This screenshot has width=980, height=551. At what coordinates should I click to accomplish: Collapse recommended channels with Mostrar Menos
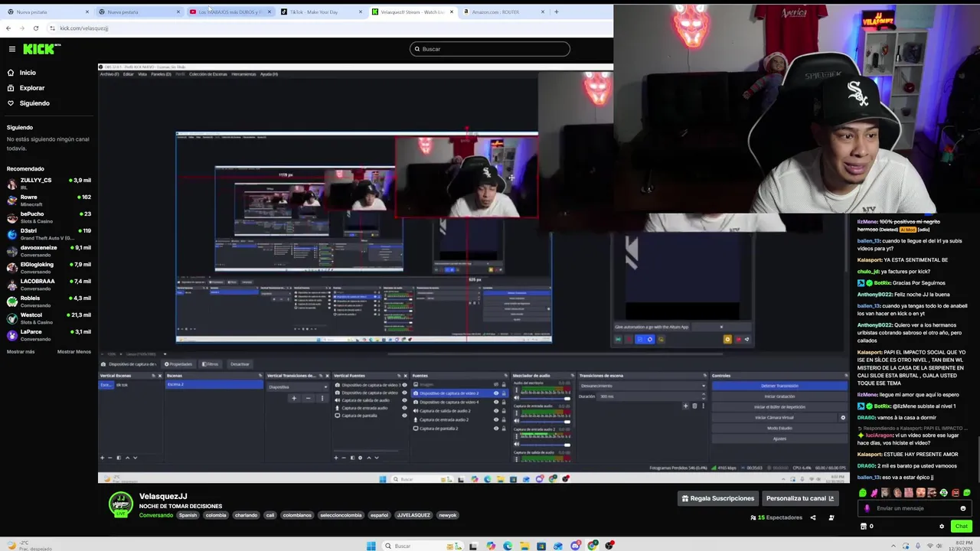pyautogui.click(x=74, y=352)
